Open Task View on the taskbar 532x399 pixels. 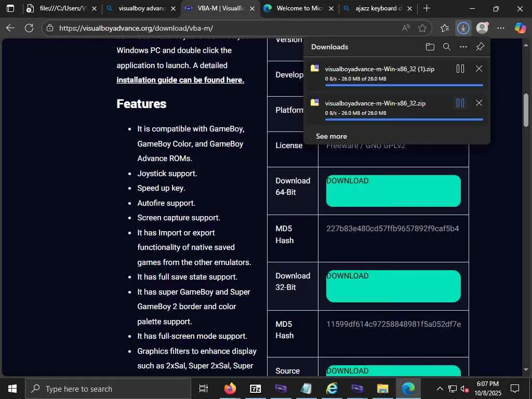203,389
